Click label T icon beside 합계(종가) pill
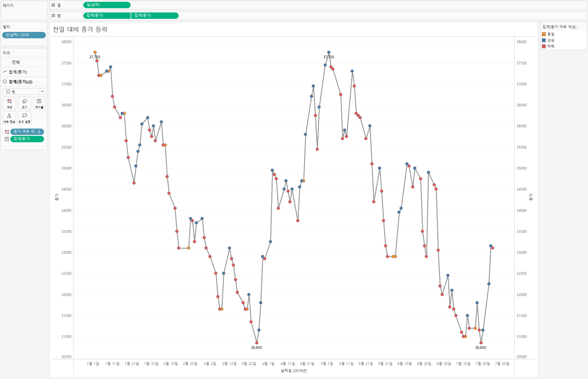This screenshot has height=379, width=588. [x=7, y=139]
